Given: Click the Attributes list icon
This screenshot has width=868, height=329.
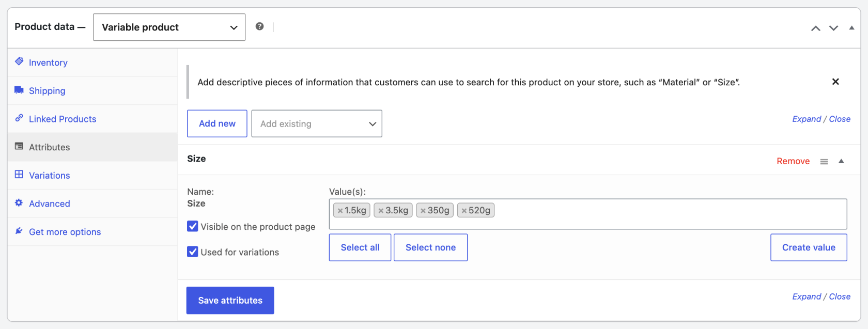Looking at the screenshot, I should coord(19,146).
